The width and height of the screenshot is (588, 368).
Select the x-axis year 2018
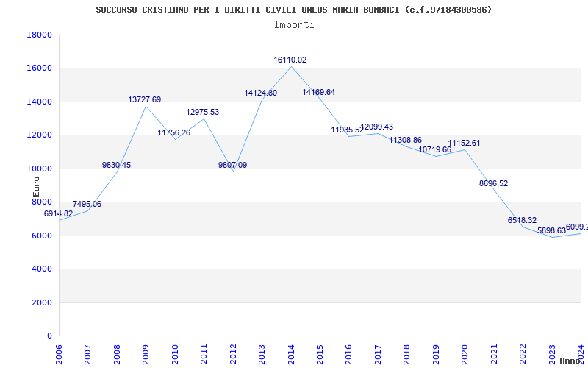[407, 354]
